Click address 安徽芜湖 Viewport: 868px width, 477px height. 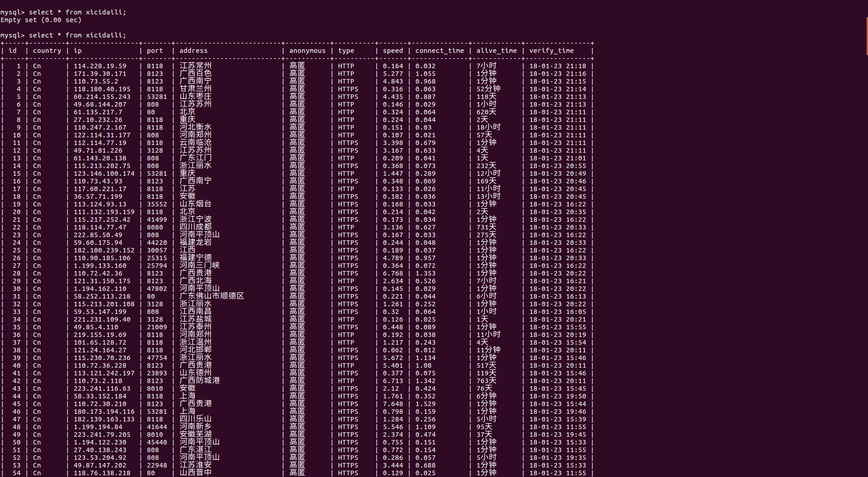(x=196, y=435)
